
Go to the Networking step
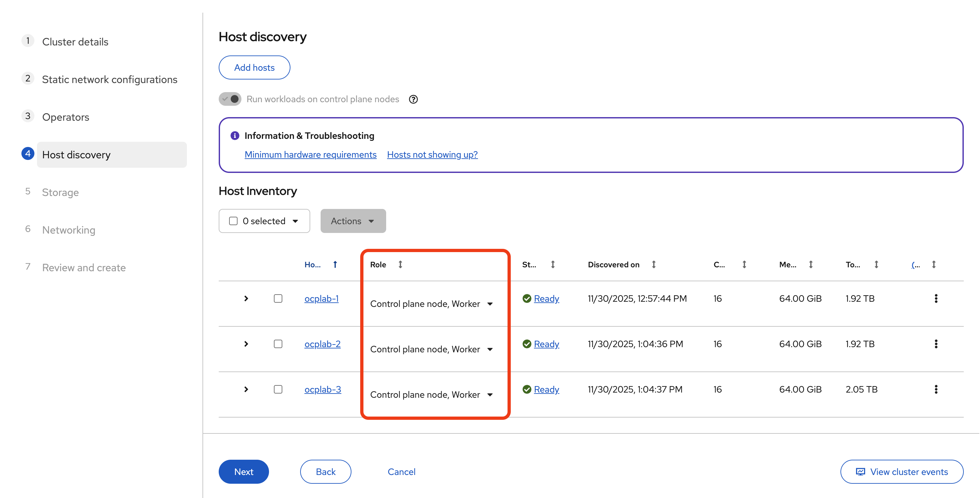pos(68,230)
